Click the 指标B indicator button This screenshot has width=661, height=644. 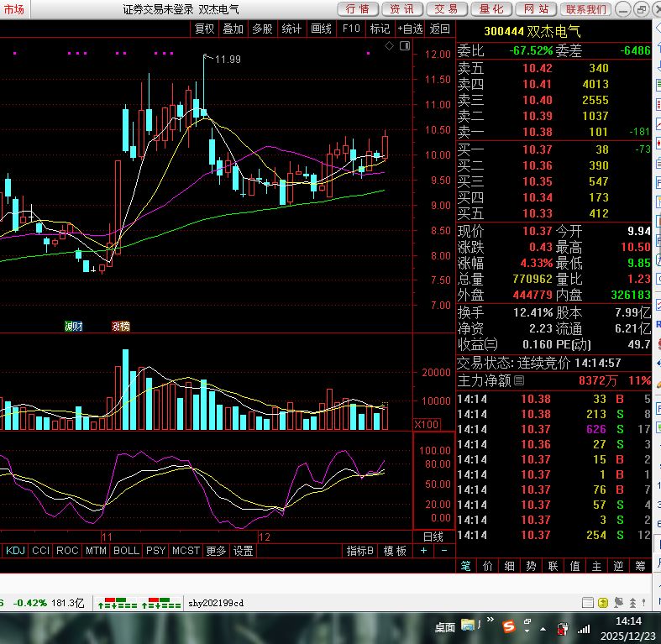click(x=359, y=551)
